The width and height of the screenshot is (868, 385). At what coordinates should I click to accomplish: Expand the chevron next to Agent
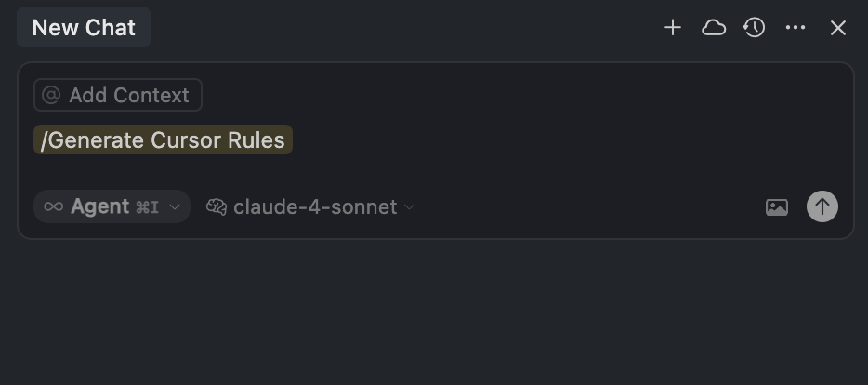[175, 206]
